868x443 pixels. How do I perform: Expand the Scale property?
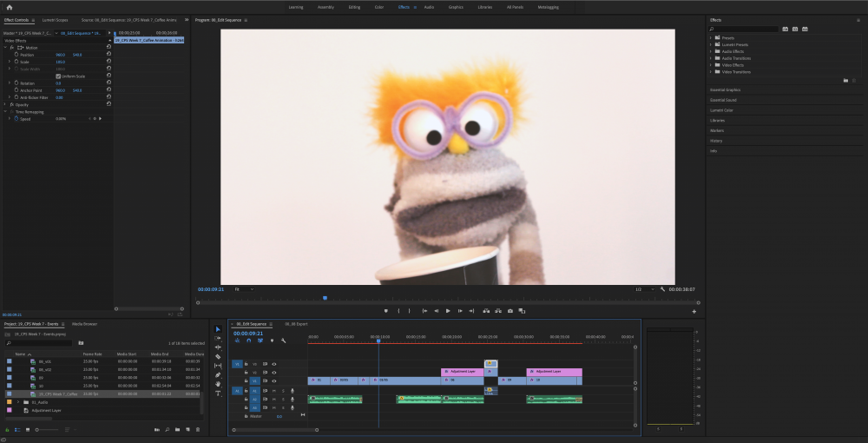pos(10,62)
